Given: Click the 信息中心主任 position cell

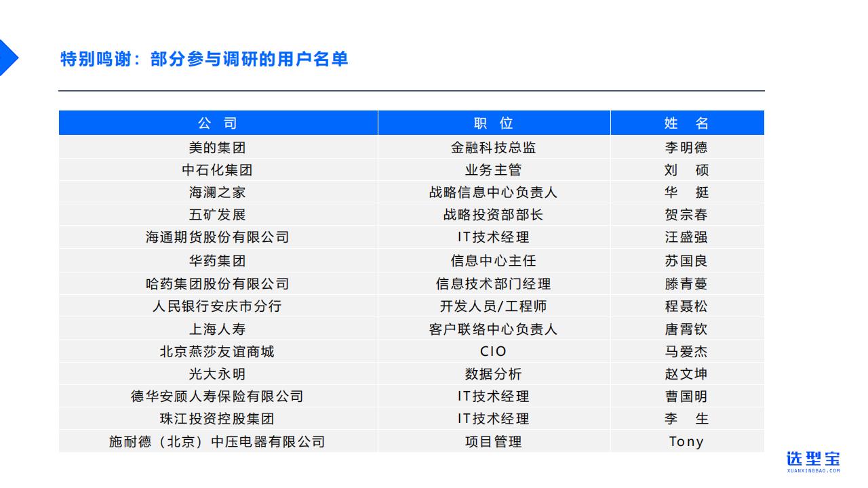Looking at the screenshot, I should click(494, 260).
